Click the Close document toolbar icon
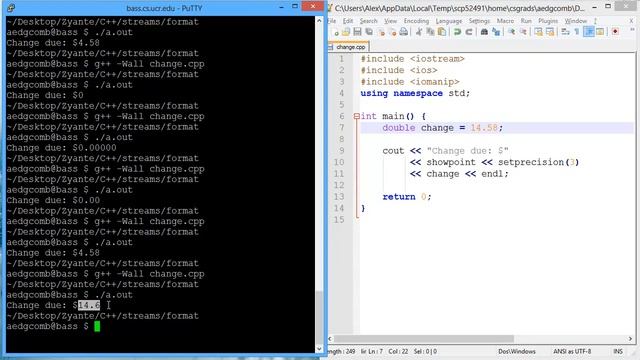The height and width of the screenshot is (360, 640). tap(382, 32)
